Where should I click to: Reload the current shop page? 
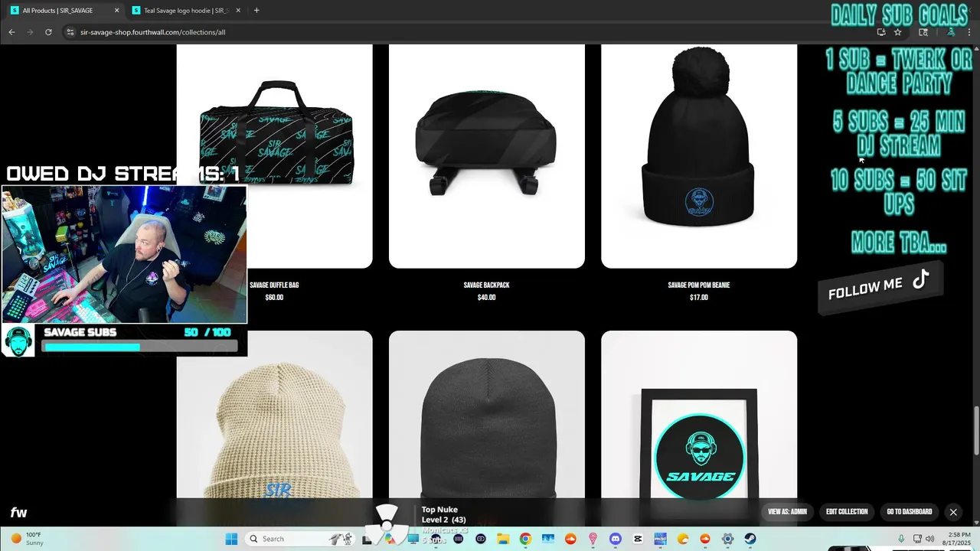pos(48,32)
